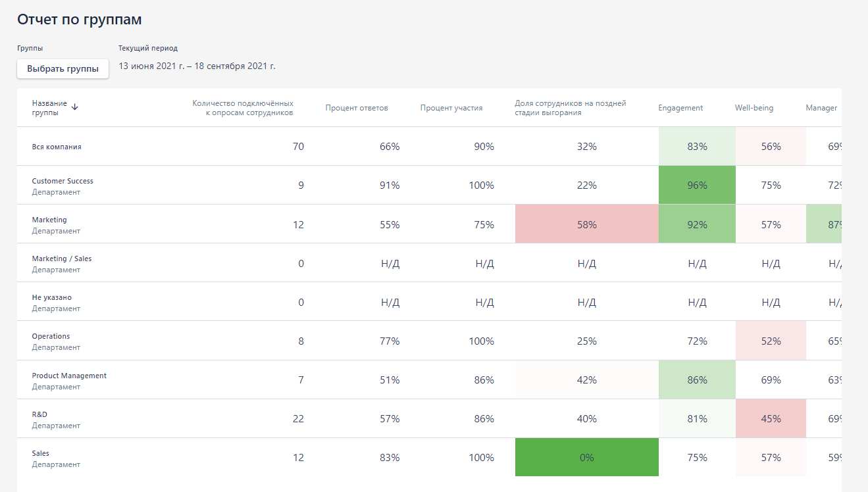
Task: Click the 45% Well-being cell for R&D
Action: (x=771, y=418)
